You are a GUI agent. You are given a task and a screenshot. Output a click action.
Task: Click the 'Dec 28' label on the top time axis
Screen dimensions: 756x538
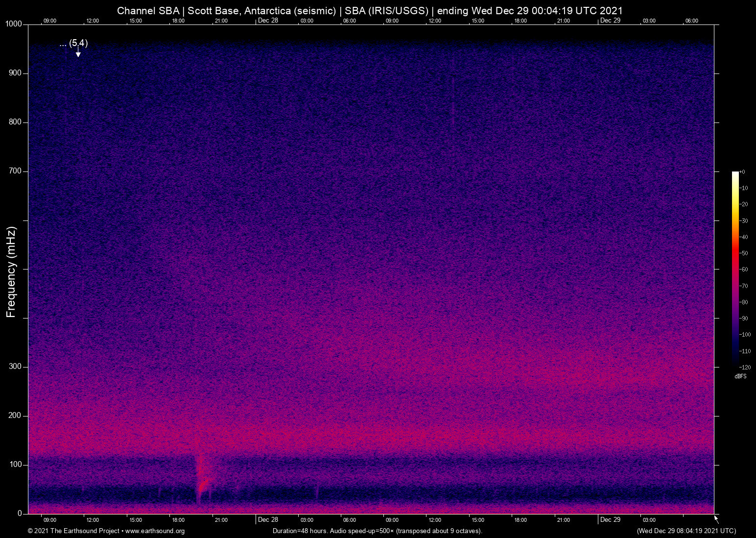pos(268,20)
